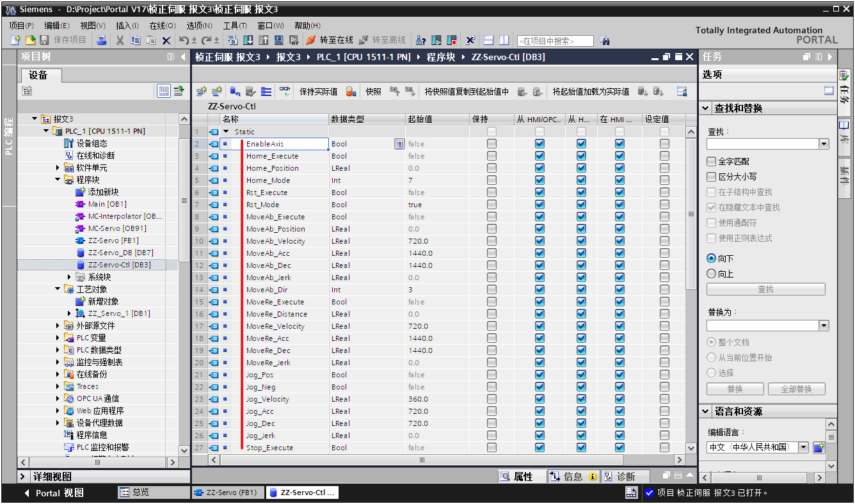Click the New project icon in toolbar

point(15,40)
